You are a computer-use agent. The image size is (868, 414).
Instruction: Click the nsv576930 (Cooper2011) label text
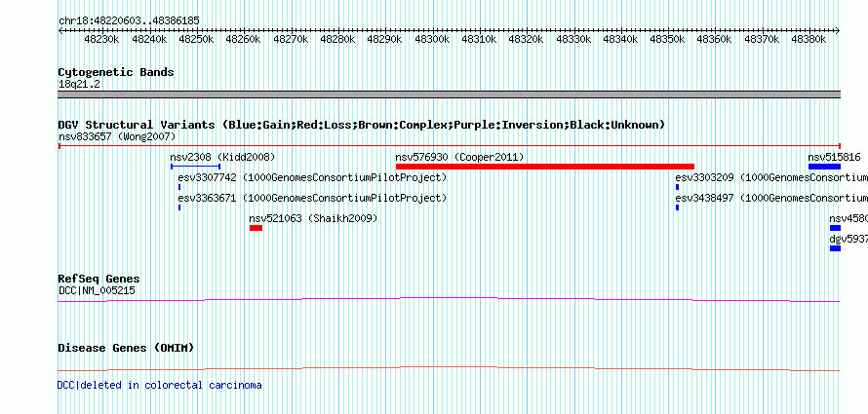[x=459, y=157]
